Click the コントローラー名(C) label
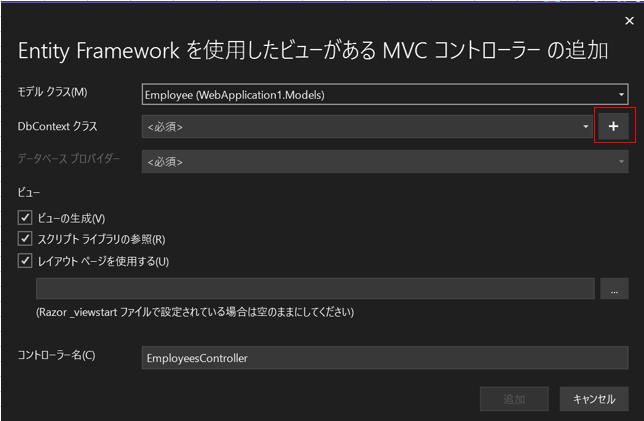 pos(56,355)
